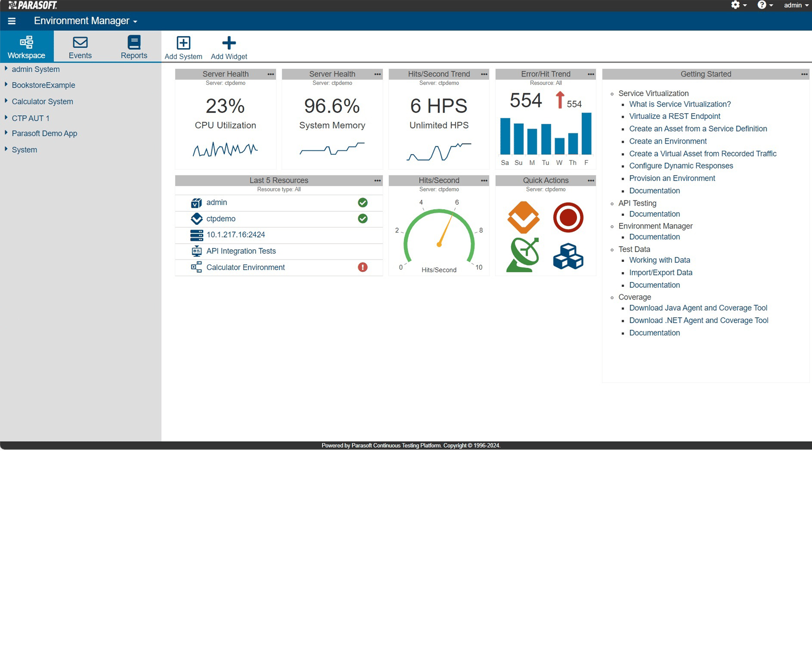Open the Virtualize a REST Endpoint link

coord(674,116)
